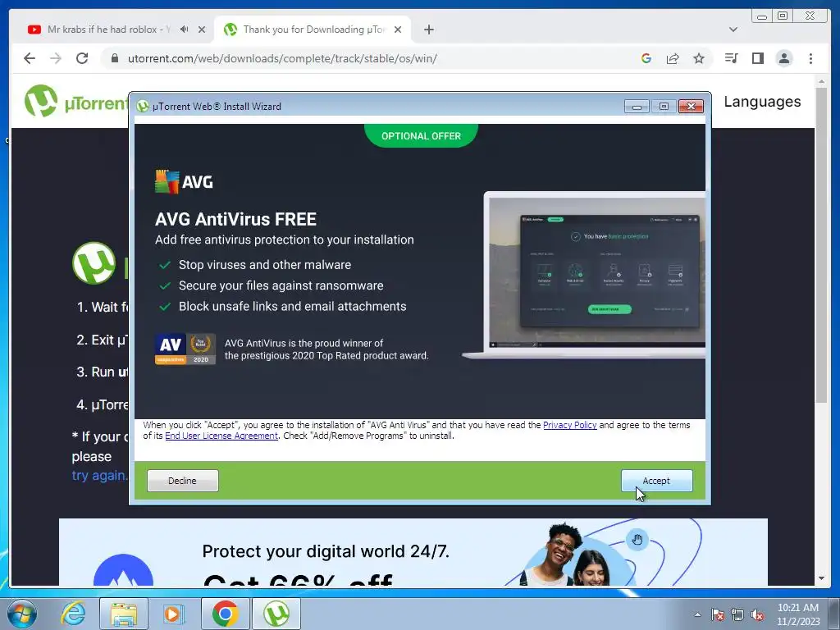Open Windows Explorer from taskbar
The height and width of the screenshot is (630, 840).
[x=124, y=614]
